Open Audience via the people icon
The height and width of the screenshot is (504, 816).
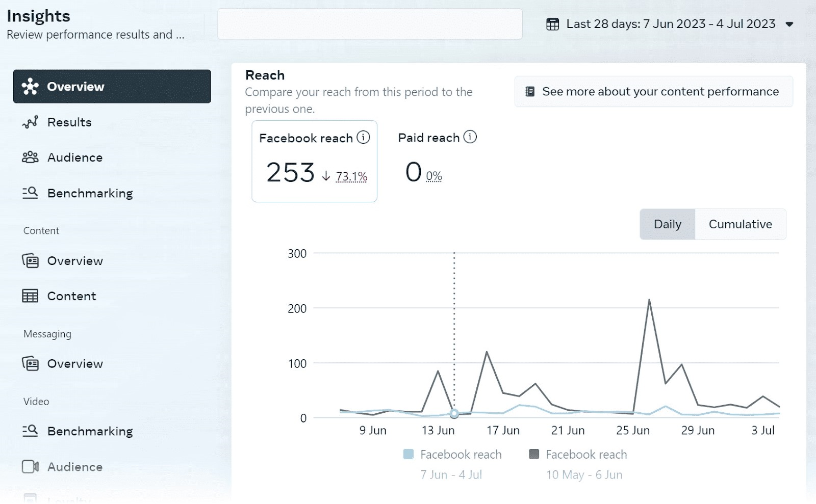point(31,157)
